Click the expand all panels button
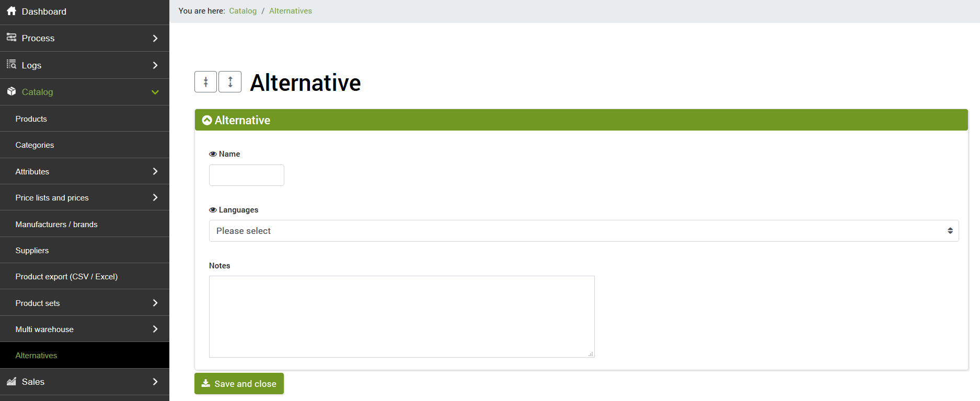 click(x=230, y=82)
